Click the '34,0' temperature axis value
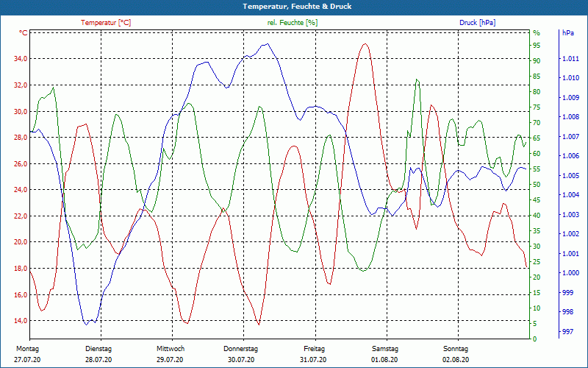This screenshot has height=368, width=588. click(21, 59)
